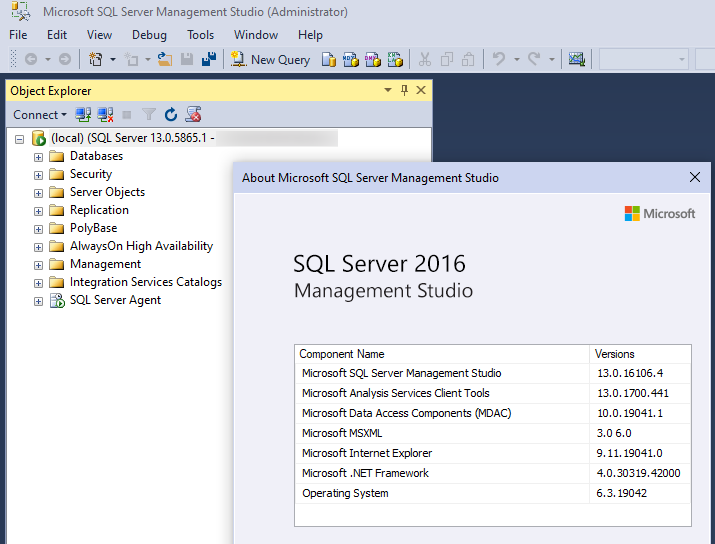Click the Versions column header
Viewport: 715px width, 544px height.
point(640,354)
